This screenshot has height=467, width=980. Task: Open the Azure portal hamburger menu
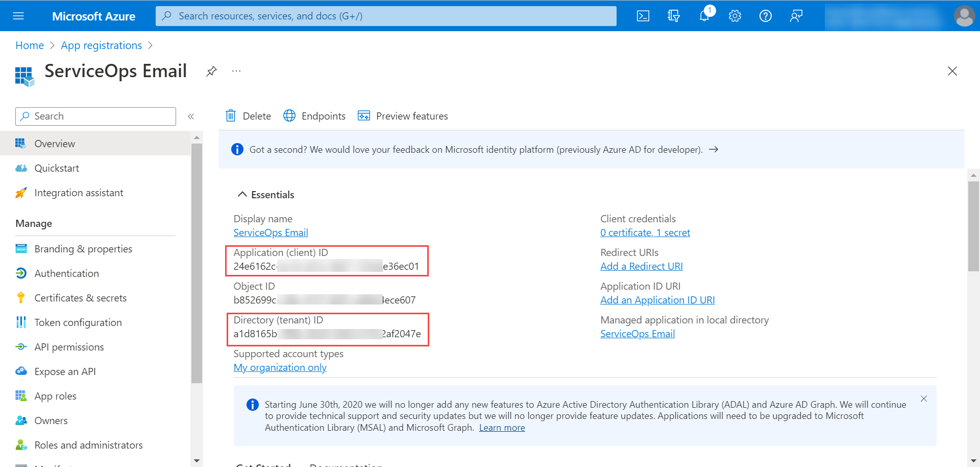[18, 16]
